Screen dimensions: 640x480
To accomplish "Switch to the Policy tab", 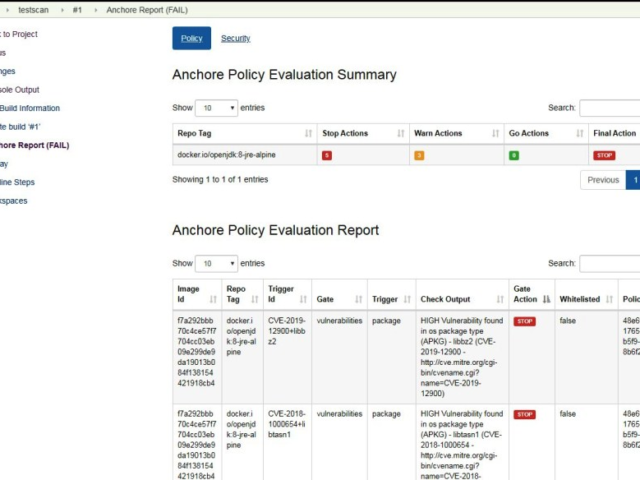I will click(191, 38).
